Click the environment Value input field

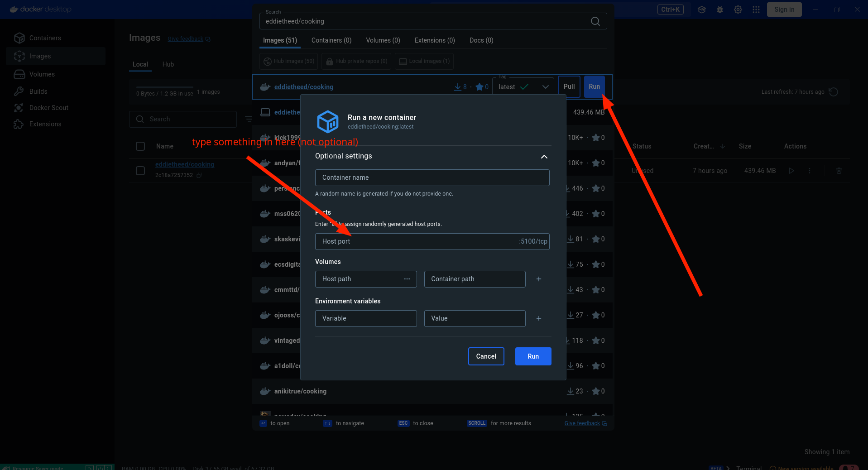coord(475,318)
